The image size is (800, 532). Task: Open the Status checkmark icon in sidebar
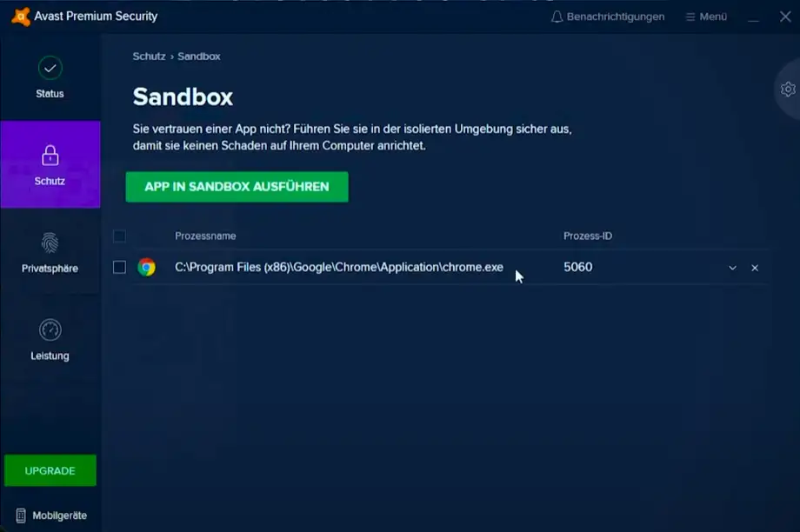coord(50,68)
